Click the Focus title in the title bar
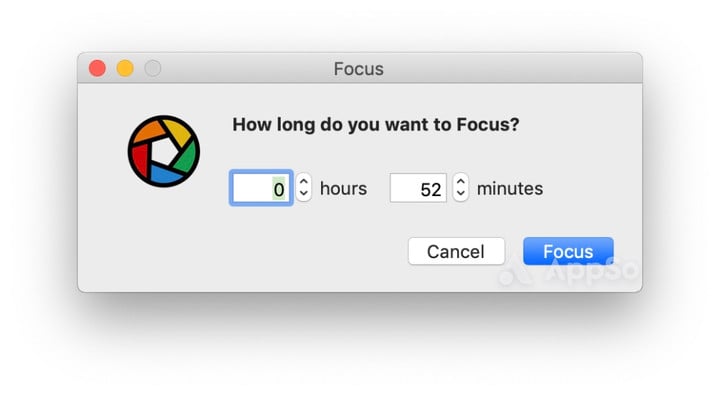This screenshot has height=395, width=720. pos(359,69)
